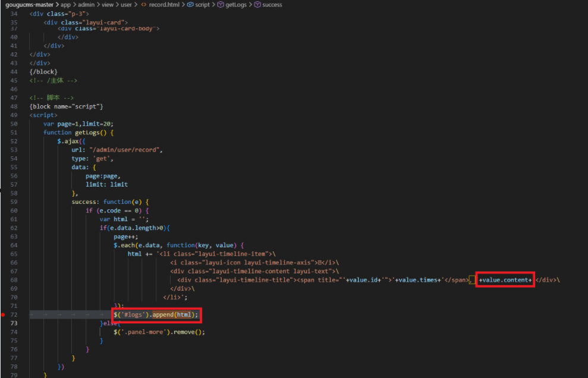Image resolution: width=588 pixels, height=378 pixels.
Task: Click the success cube icon in breadcrumb
Action: click(x=257, y=5)
